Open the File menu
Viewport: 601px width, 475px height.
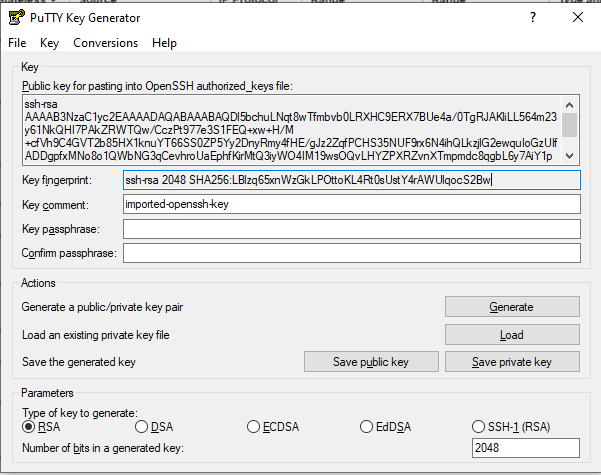coord(17,43)
